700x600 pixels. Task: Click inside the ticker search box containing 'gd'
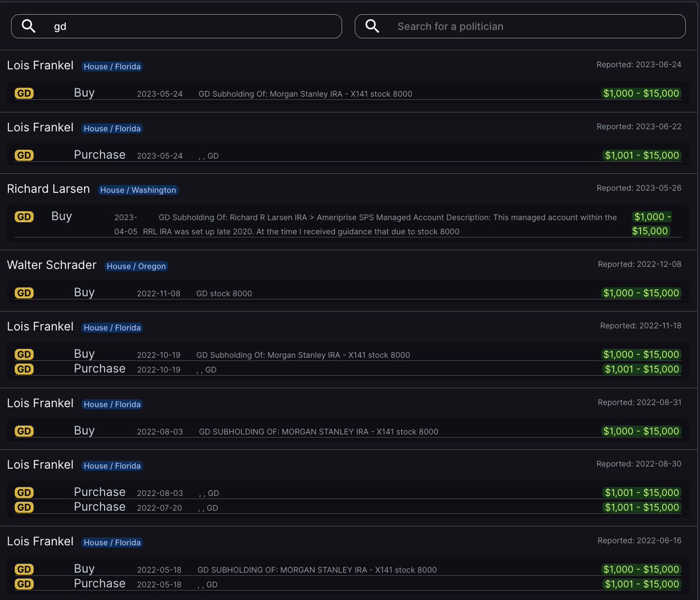pos(175,26)
